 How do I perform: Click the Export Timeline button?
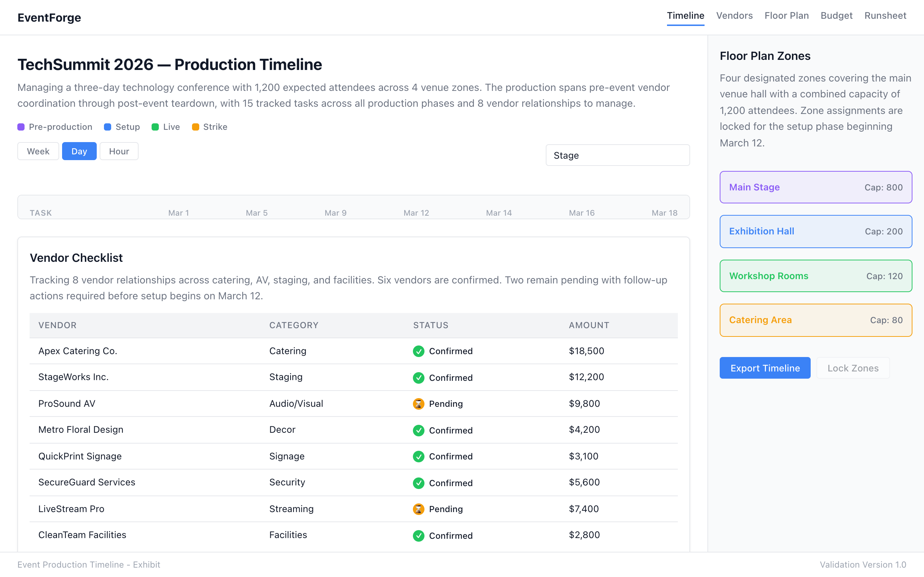pyautogui.click(x=765, y=368)
